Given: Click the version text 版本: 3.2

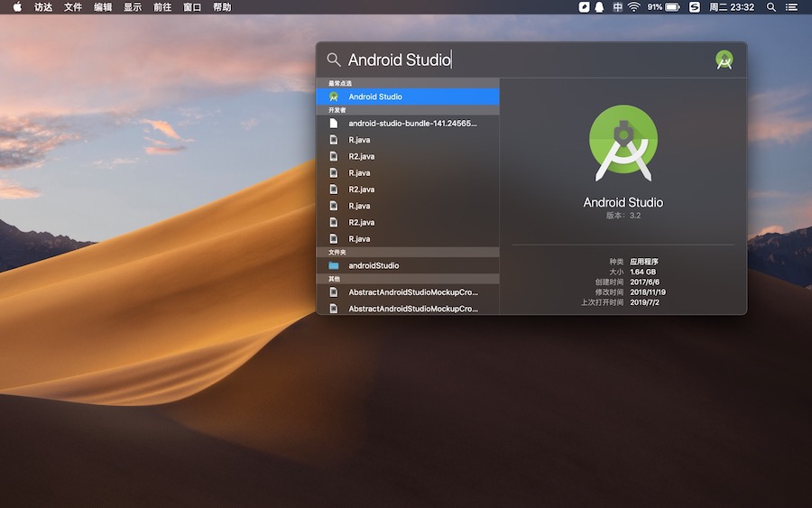Looking at the screenshot, I should point(623,216).
